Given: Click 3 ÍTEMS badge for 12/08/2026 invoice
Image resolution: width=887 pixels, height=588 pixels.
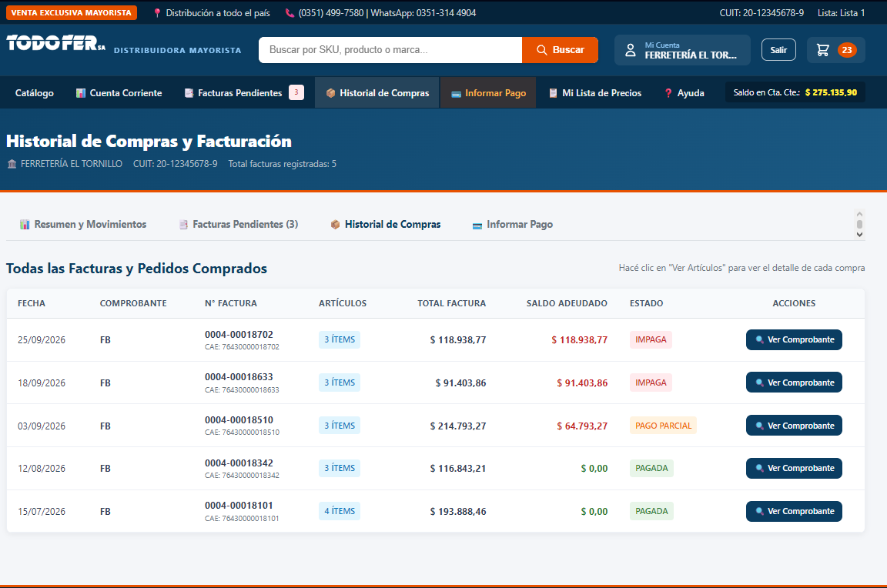Looking at the screenshot, I should [x=340, y=468].
